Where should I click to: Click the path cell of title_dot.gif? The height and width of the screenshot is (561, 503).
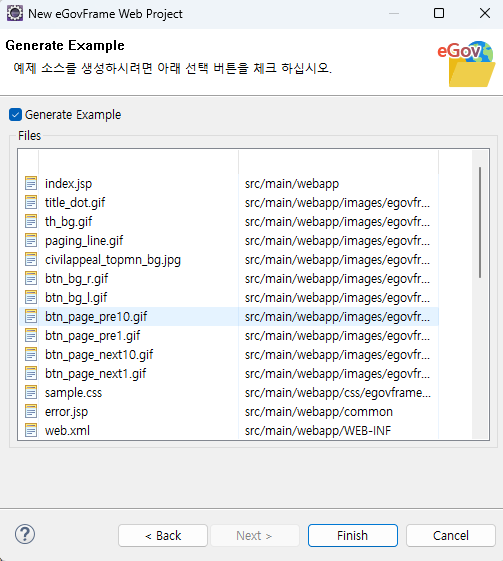[337, 203]
